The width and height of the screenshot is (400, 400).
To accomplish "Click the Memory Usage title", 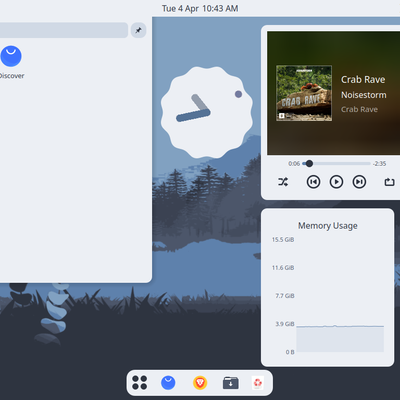I will [328, 226].
